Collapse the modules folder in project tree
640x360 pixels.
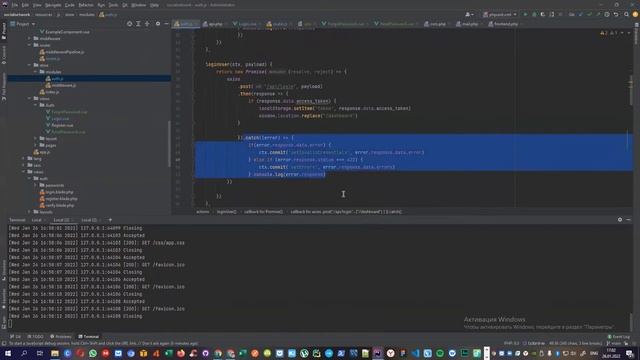click(x=36, y=72)
